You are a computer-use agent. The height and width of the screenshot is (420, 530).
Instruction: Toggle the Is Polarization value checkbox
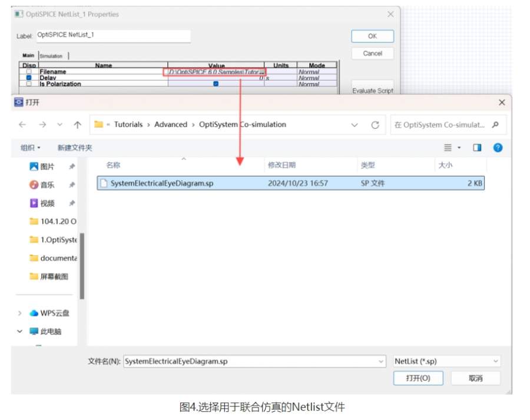pos(216,84)
